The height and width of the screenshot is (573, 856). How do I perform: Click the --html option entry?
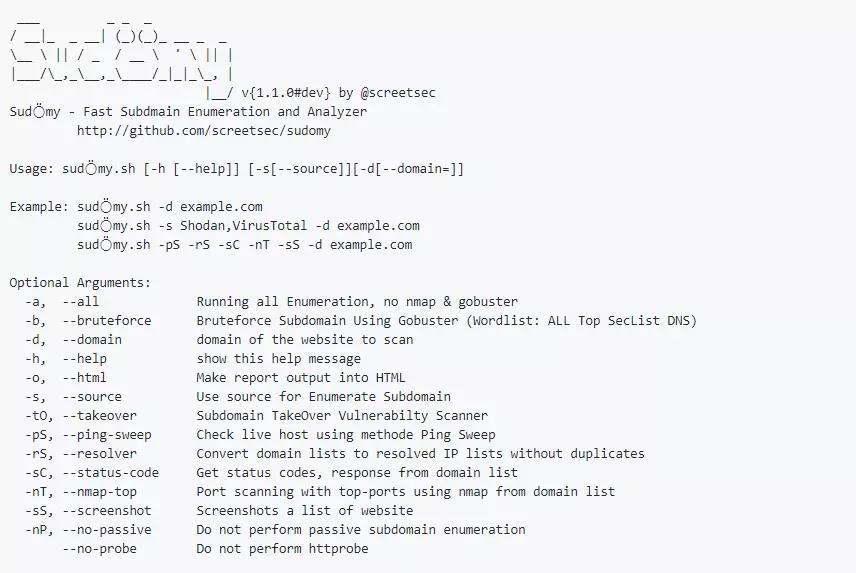(215, 378)
